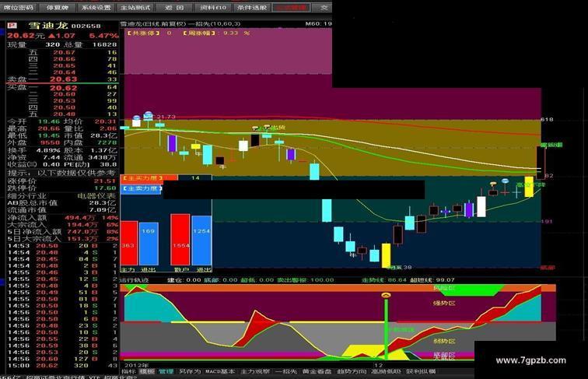
Task: Click the 总量 value 16828
Action: tap(105, 44)
